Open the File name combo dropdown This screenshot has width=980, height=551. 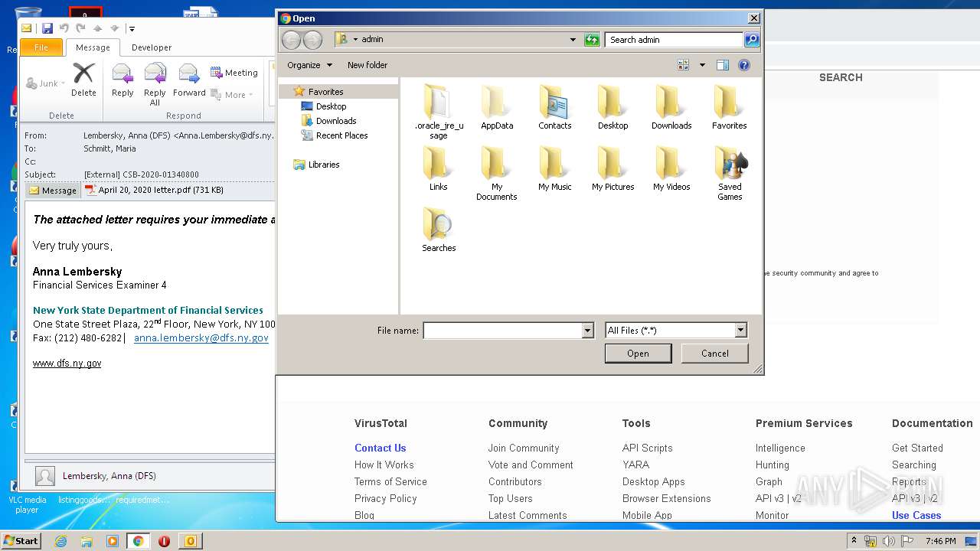pyautogui.click(x=588, y=331)
